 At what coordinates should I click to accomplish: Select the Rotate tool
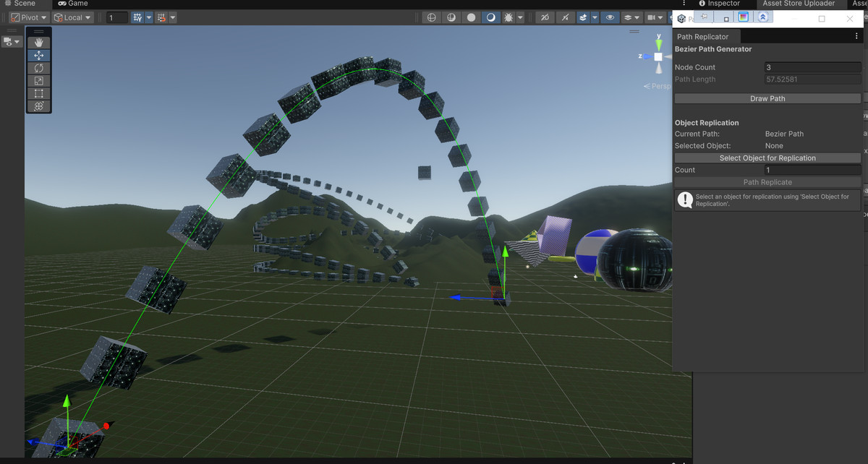pos(38,68)
